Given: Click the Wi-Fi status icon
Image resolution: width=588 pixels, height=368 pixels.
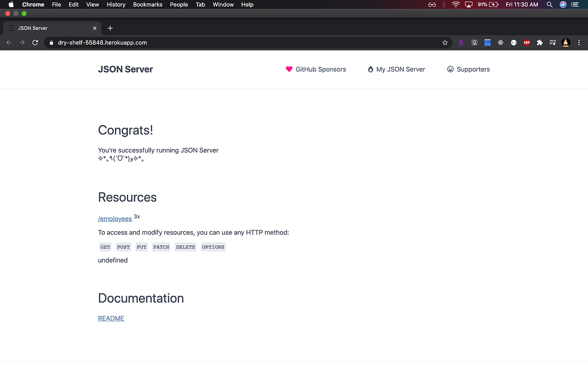Looking at the screenshot, I should point(456,4).
